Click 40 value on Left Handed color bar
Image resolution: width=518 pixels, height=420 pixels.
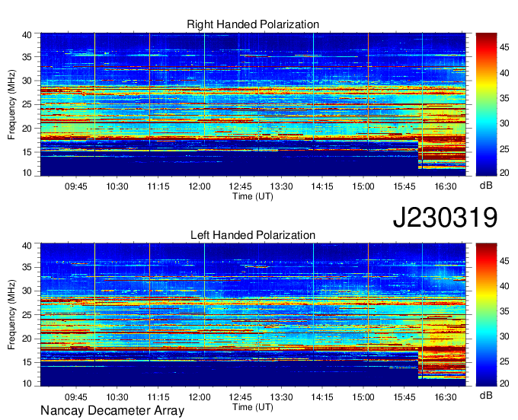point(504,286)
